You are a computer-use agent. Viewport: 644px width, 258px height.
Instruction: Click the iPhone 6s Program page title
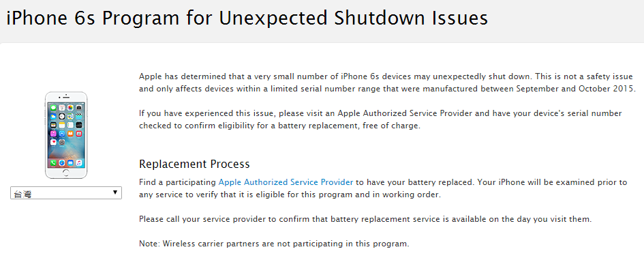247,18
